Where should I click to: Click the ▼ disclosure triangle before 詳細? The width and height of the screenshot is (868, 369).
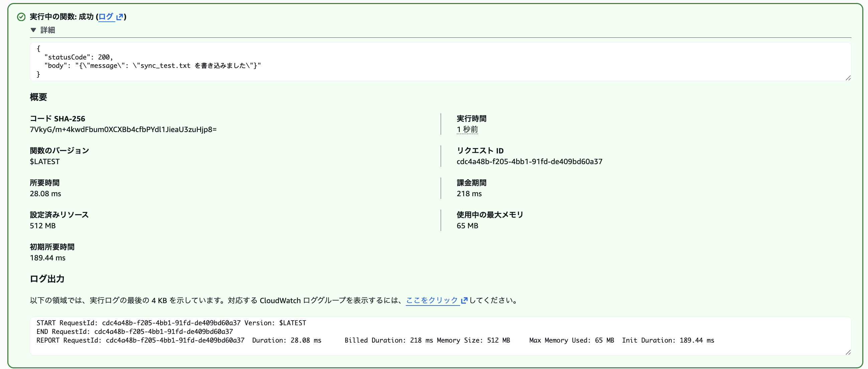tap(33, 30)
